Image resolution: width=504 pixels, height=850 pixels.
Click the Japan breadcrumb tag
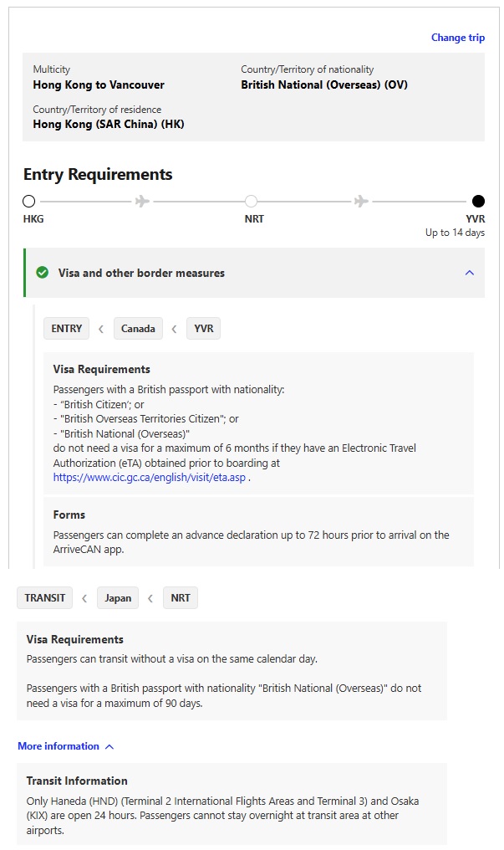coord(118,598)
